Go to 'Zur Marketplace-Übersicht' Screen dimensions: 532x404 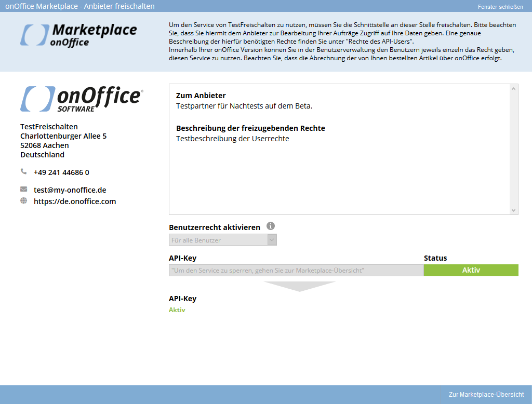pos(486,395)
